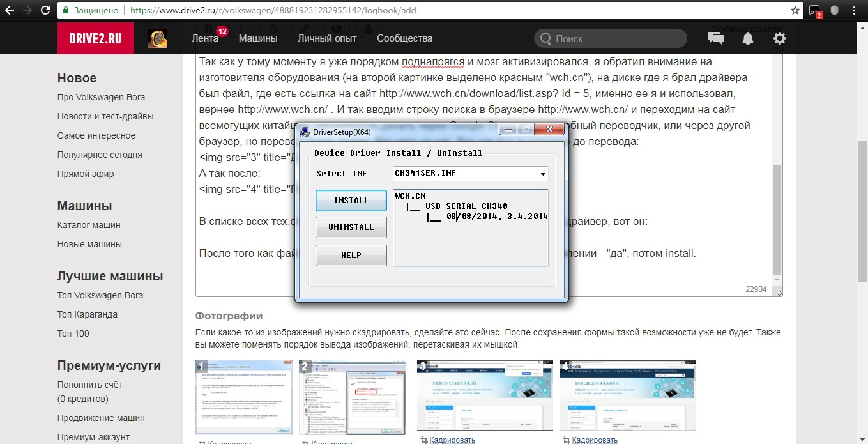Click the Новое sidebar heading
The height and width of the screenshot is (444, 868).
(x=77, y=78)
